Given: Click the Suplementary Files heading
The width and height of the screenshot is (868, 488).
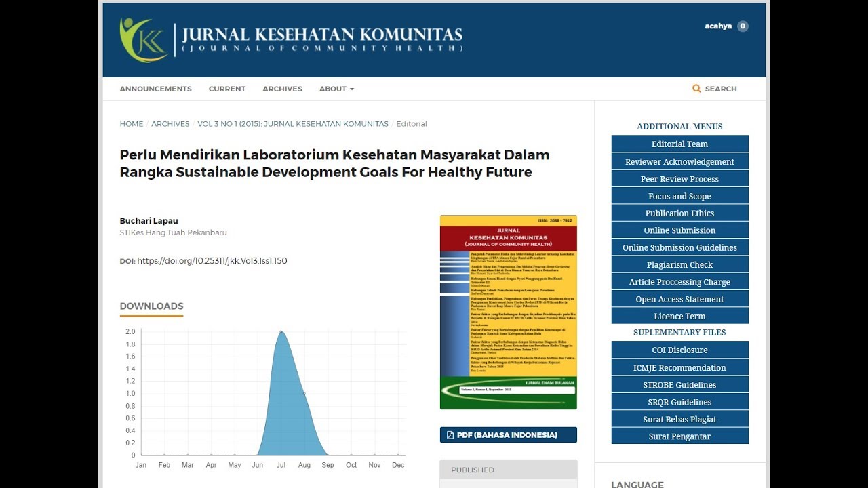Looking at the screenshot, I should [680, 333].
